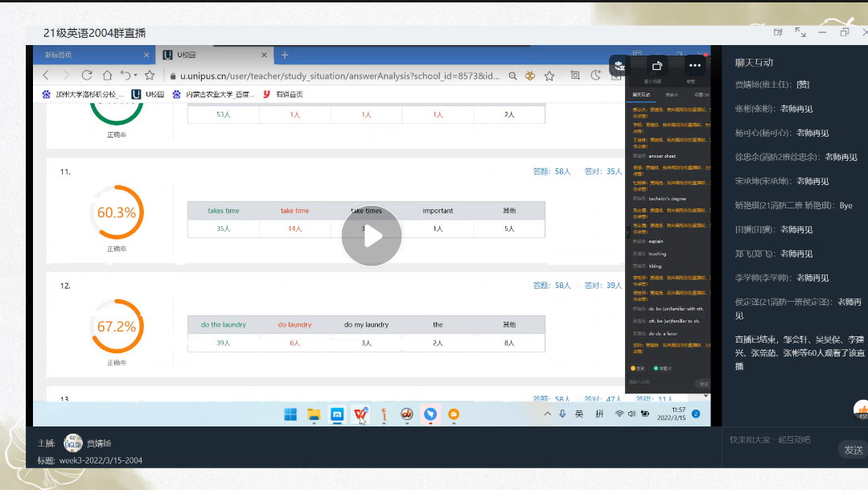Click question 11's 答题: 58人 count

click(x=551, y=171)
